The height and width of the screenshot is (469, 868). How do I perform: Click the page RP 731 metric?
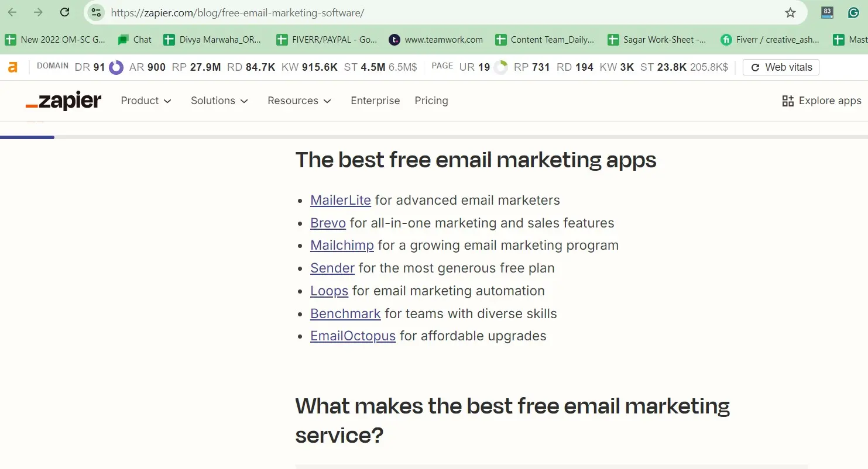[x=532, y=67]
